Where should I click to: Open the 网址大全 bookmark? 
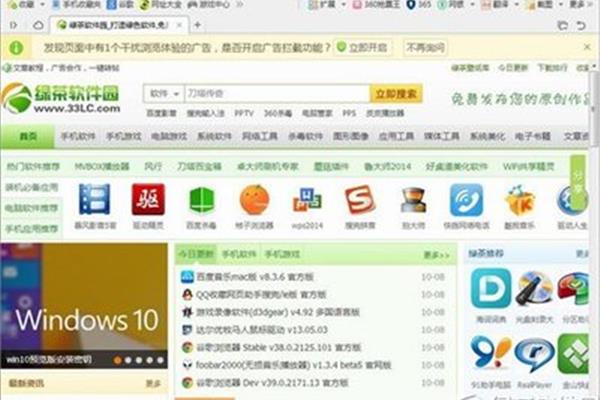(x=160, y=5)
